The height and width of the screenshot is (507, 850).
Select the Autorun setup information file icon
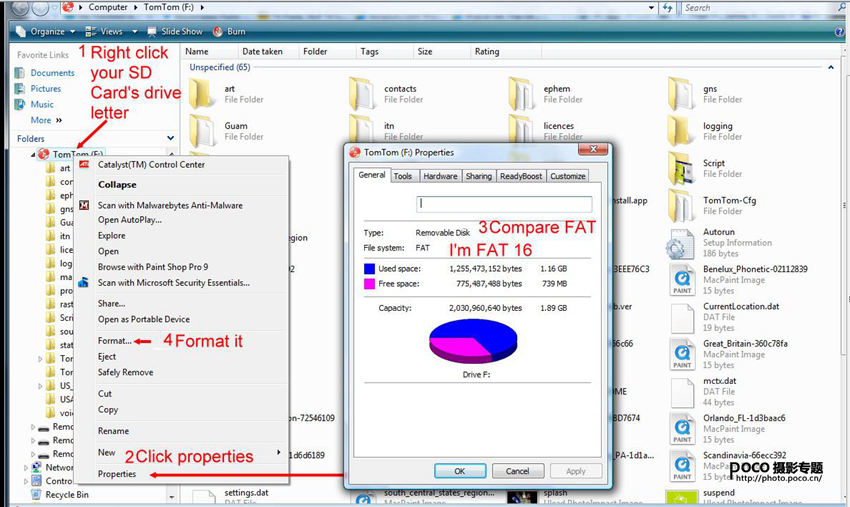click(680, 244)
